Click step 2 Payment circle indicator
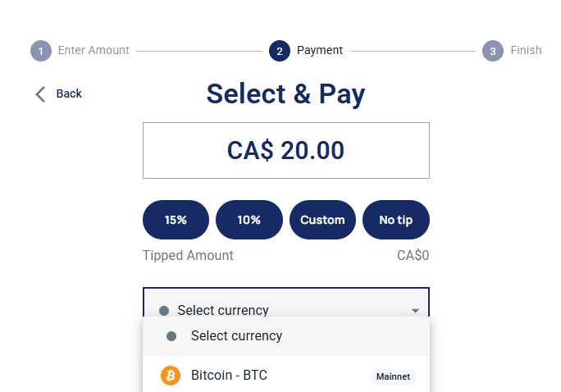The width and height of the screenshot is (561, 392). pyautogui.click(x=280, y=51)
